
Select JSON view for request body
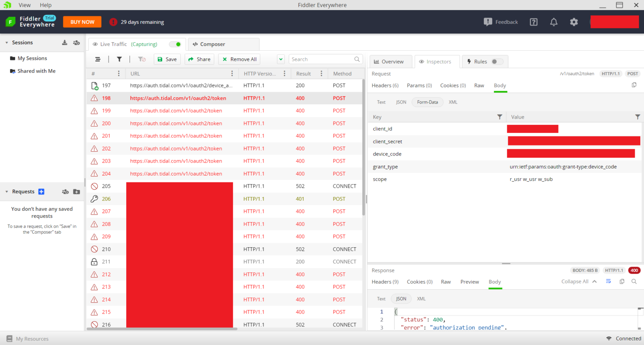pos(401,102)
